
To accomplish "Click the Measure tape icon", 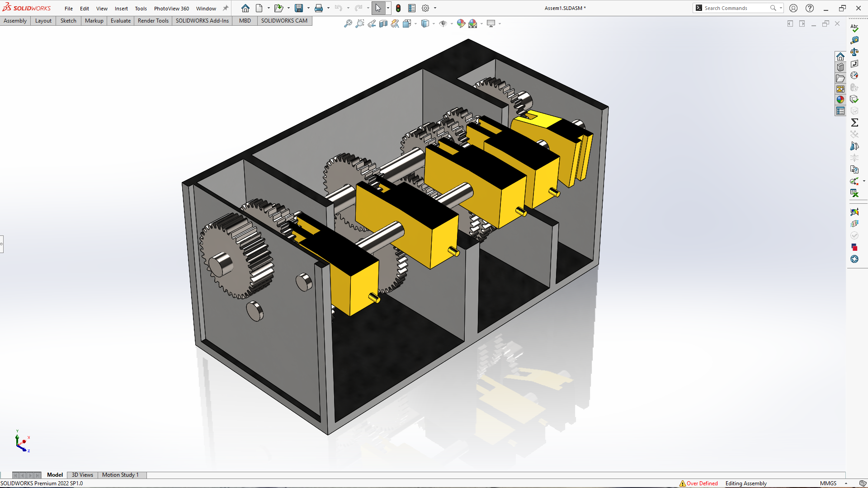I will coord(854,40).
